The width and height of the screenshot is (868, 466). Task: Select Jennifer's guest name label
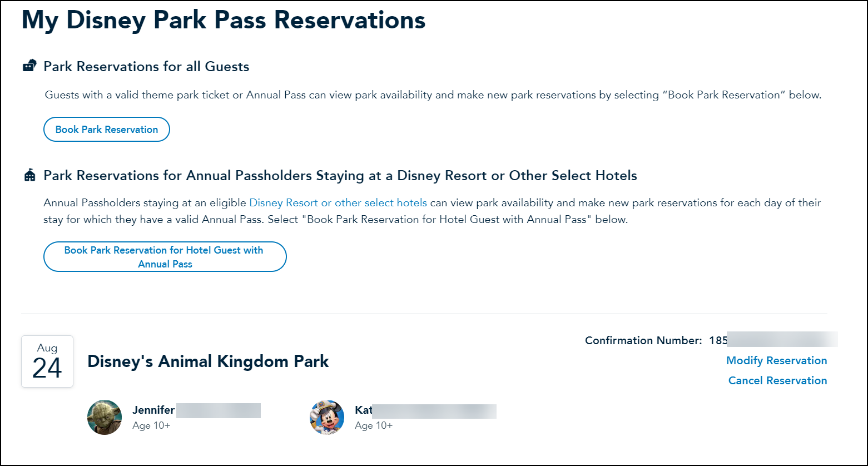pyautogui.click(x=153, y=409)
